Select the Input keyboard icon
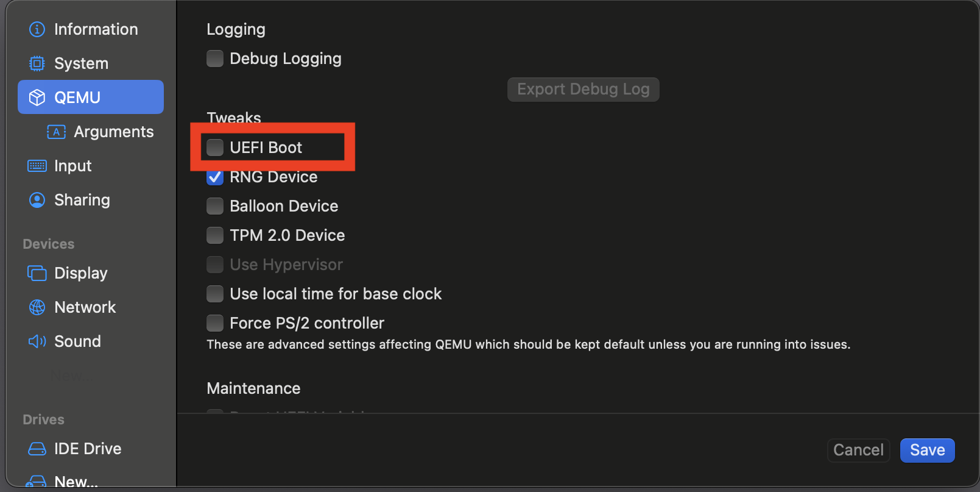980x492 pixels. click(x=37, y=165)
